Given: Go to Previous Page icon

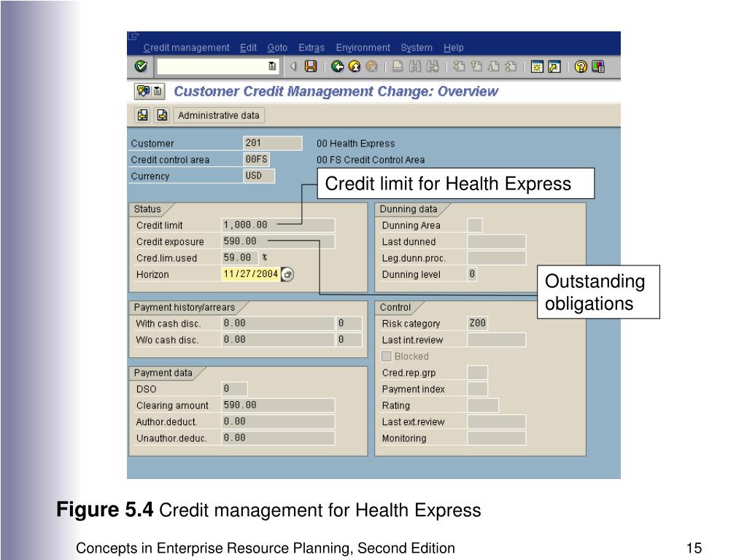Looking at the screenshot, I should [x=476, y=66].
